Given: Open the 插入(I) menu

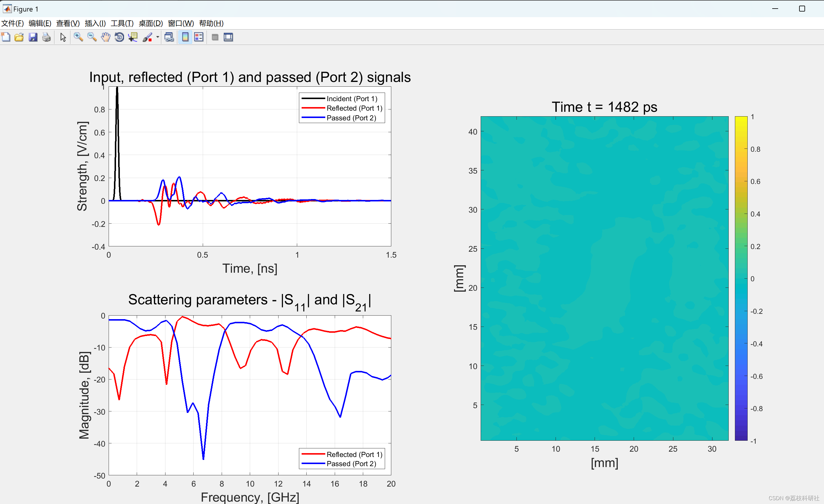Looking at the screenshot, I should coord(95,23).
